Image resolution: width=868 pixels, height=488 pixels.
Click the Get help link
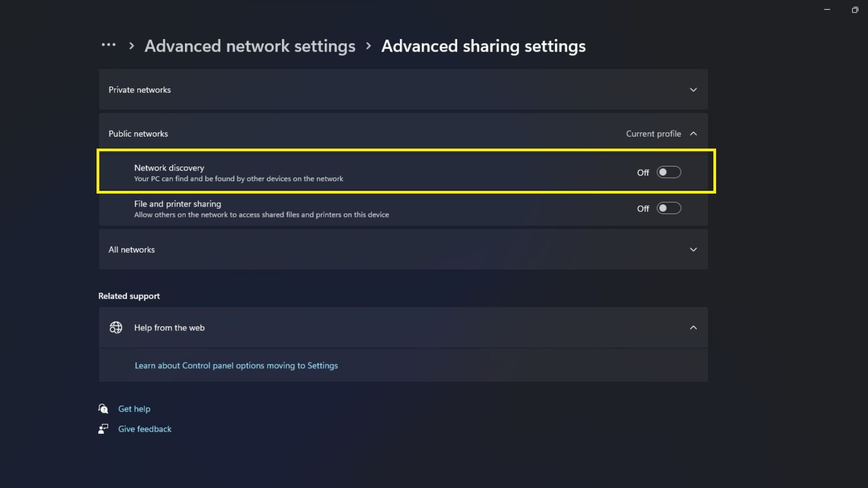coord(134,408)
